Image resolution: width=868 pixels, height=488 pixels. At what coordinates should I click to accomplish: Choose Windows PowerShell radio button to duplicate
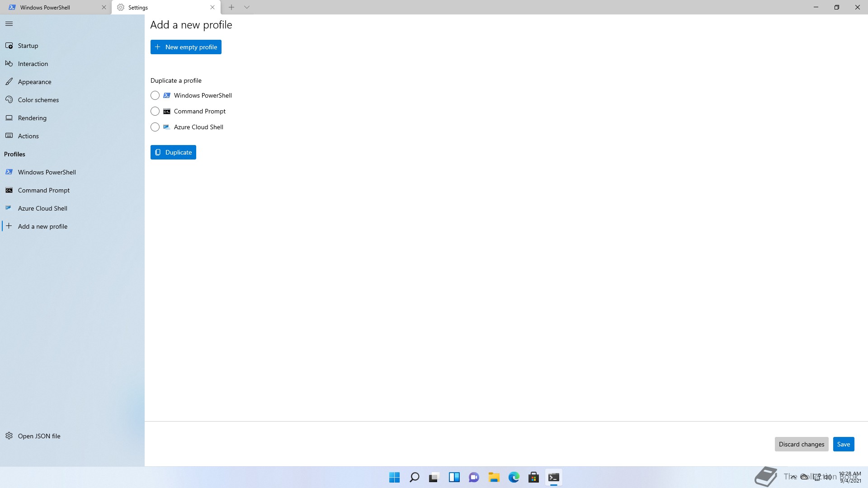[155, 95]
